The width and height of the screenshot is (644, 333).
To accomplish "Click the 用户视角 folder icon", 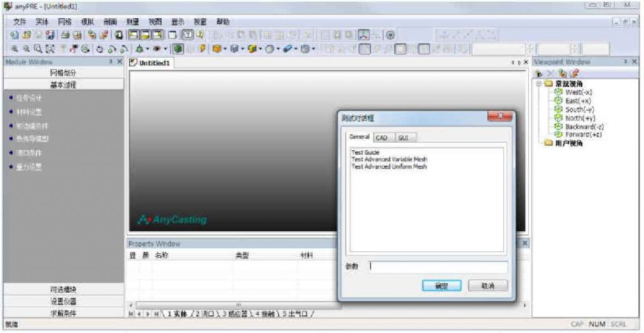I will coord(548,143).
